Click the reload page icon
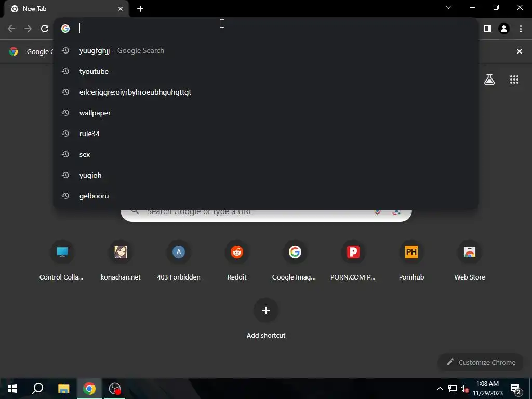This screenshot has width=532, height=399. tap(45, 29)
